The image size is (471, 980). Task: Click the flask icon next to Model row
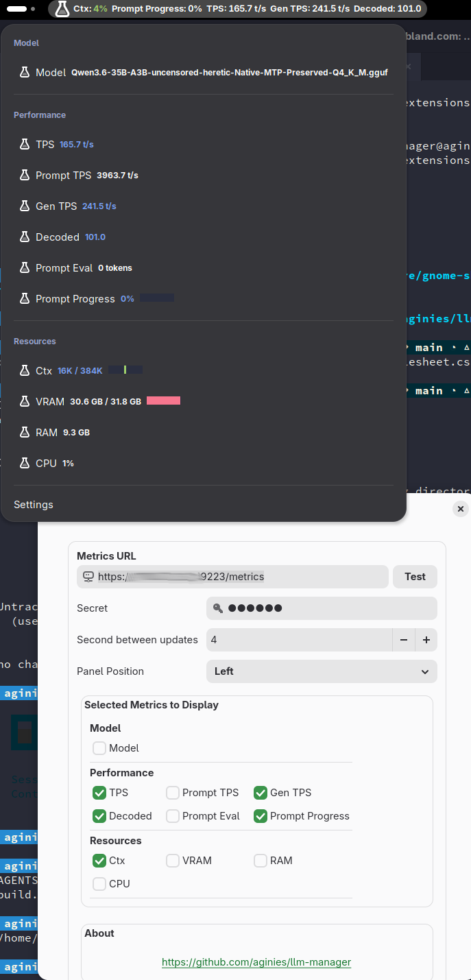tap(25, 72)
